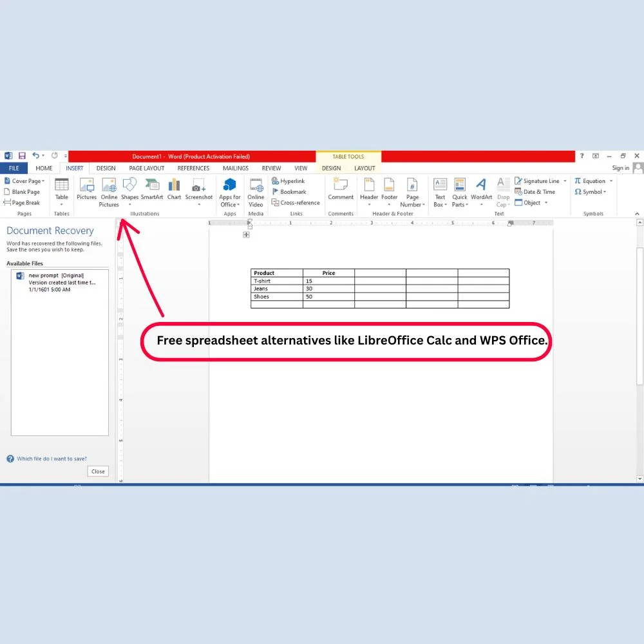Open the Shapes gallery
This screenshot has width=644, height=644.
129,191
